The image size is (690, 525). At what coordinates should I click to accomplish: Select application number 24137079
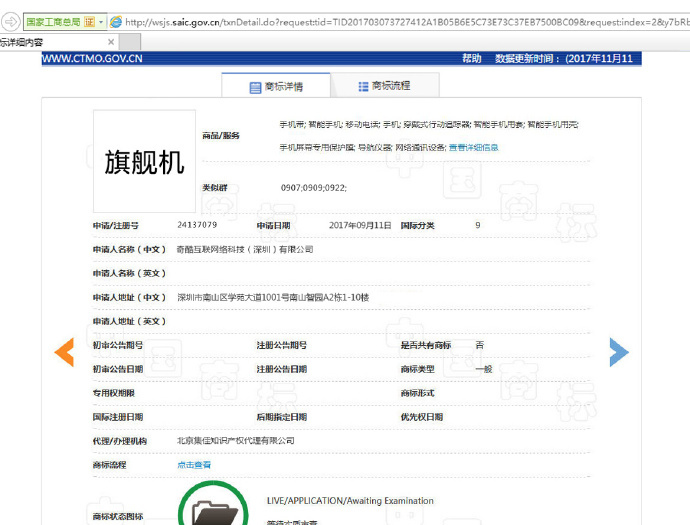pyautogui.click(x=197, y=225)
